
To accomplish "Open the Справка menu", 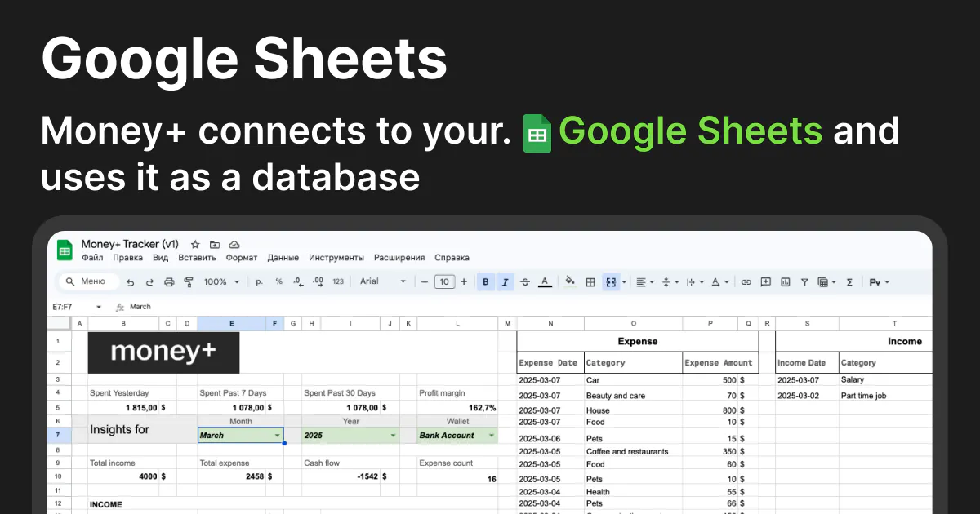I will pyautogui.click(x=452, y=258).
